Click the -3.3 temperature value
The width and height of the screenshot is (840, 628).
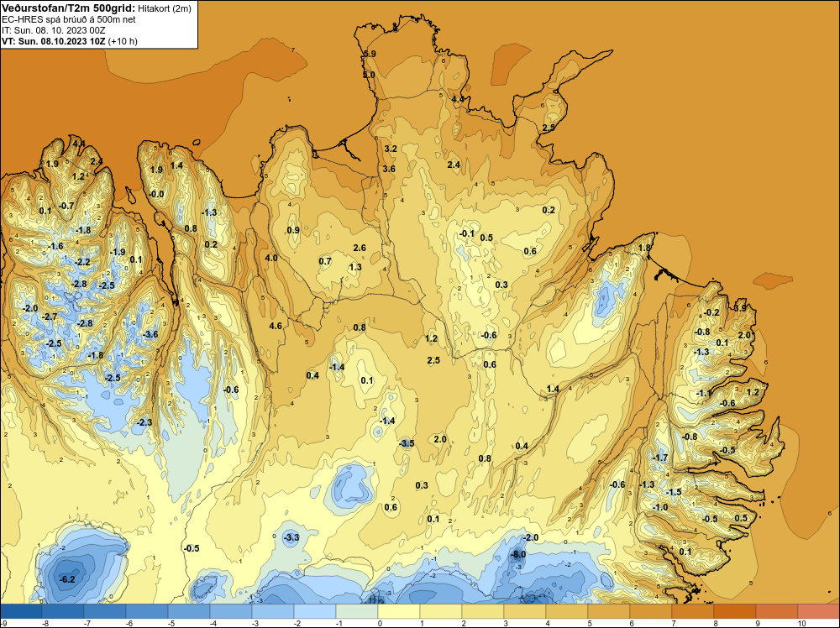pos(291,537)
